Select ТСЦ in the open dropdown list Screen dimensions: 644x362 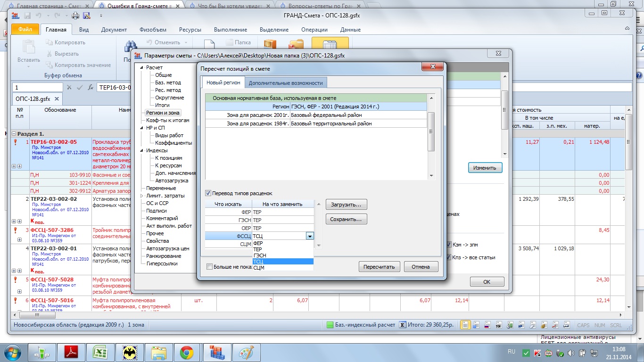pyautogui.click(x=283, y=262)
